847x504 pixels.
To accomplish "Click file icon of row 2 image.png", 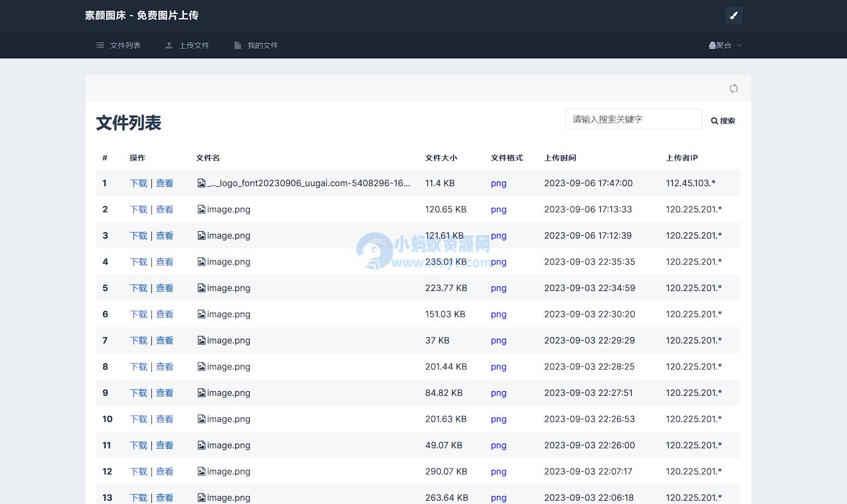I will pos(202,209).
